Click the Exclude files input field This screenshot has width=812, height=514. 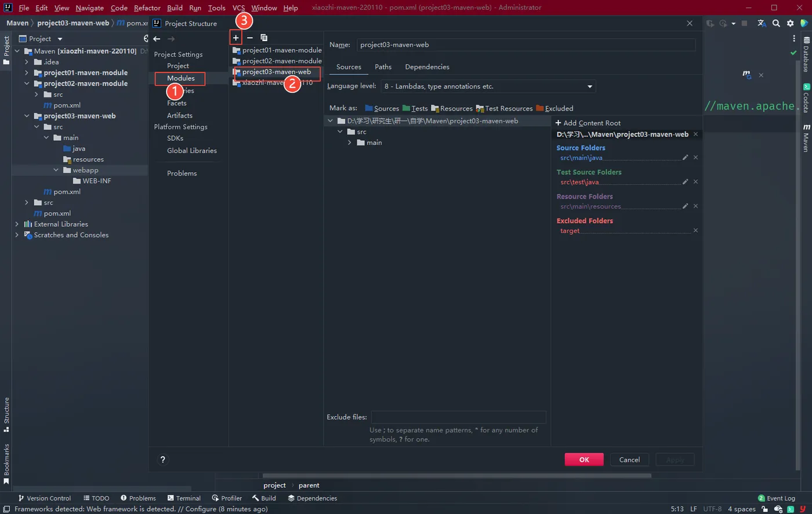pos(458,417)
